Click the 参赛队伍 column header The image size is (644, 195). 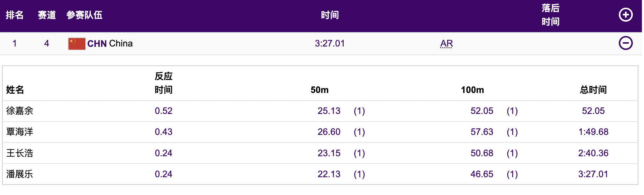84,15
